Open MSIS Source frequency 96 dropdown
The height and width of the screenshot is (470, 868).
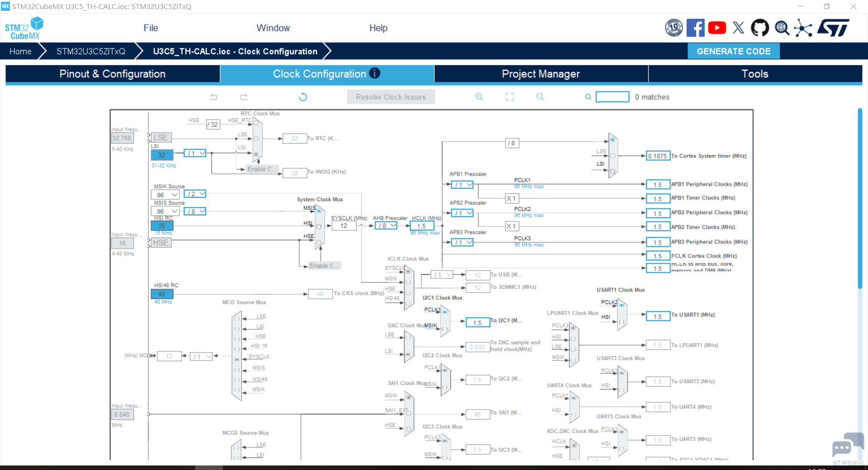coord(165,211)
